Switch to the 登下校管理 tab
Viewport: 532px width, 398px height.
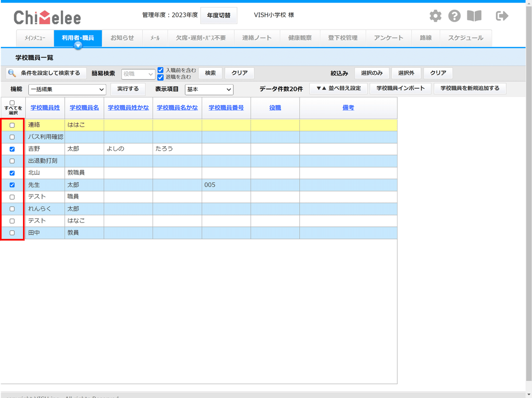pos(343,38)
